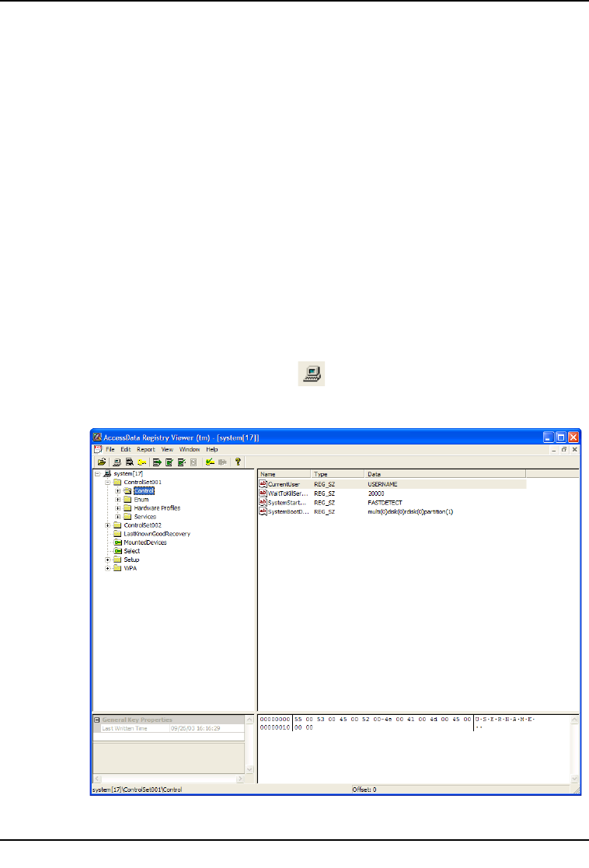Click the grayed-out camera toolbar icon
Viewport: 589px width, 868px height.
pyautogui.click(x=222, y=462)
